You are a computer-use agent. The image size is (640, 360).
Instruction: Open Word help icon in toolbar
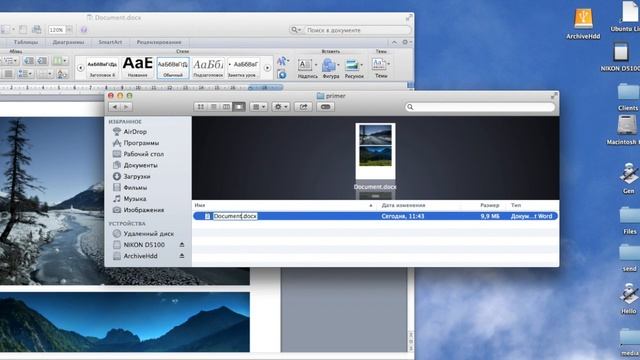pyautogui.click(x=84, y=30)
